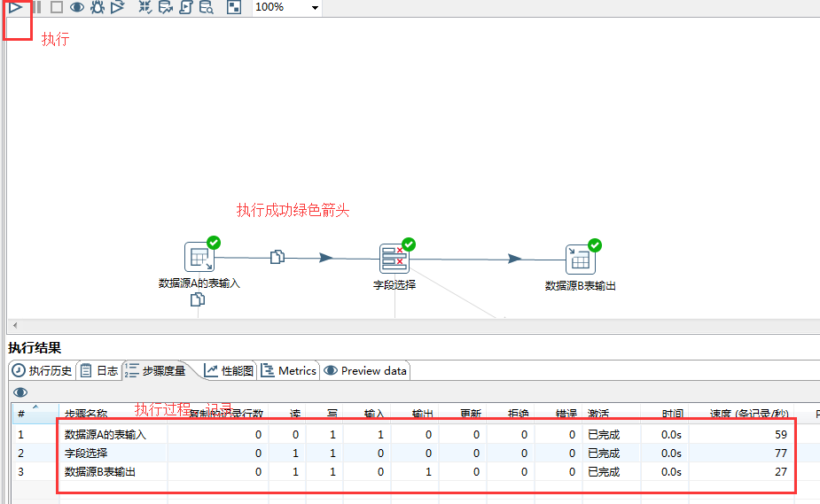Screen dimensions: 820x504
Task: Click green checkmark on 字段选择 step
Action: (x=409, y=244)
